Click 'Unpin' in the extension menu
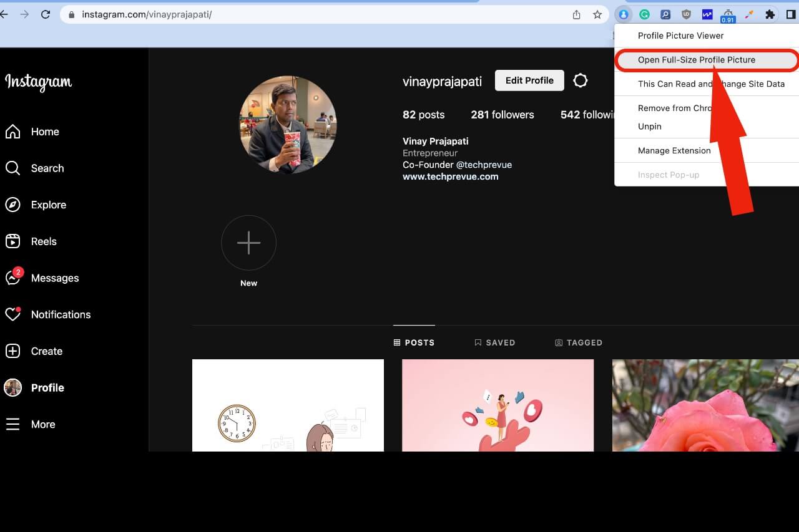The image size is (799, 532). coord(649,126)
